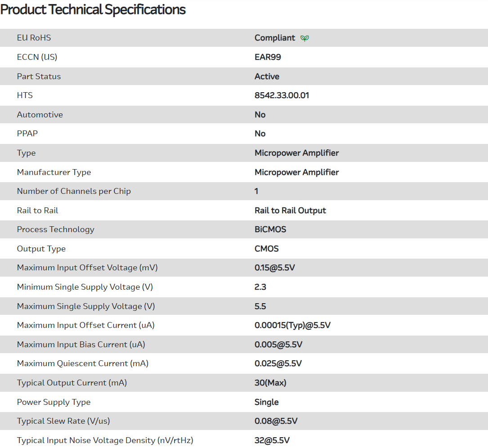Screen dimensions: 488x448
Task: Click the BiCMOS process technology value
Action: tap(270, 229)
